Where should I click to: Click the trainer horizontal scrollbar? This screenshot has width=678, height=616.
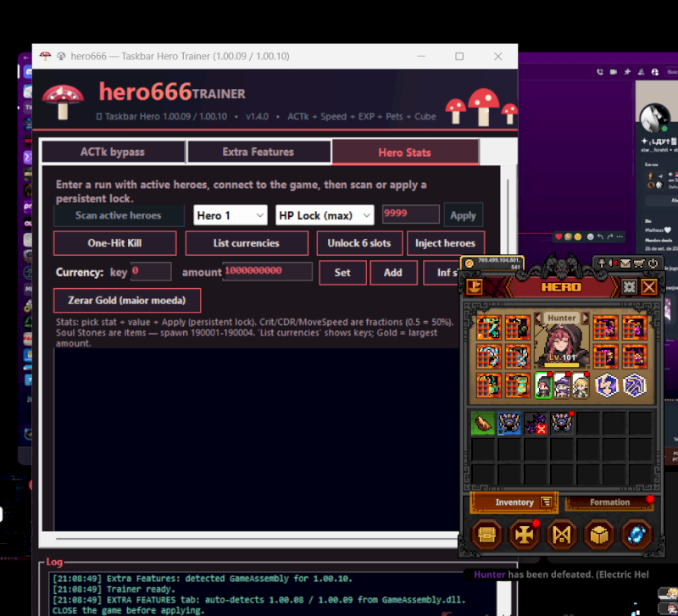[258, 539]
